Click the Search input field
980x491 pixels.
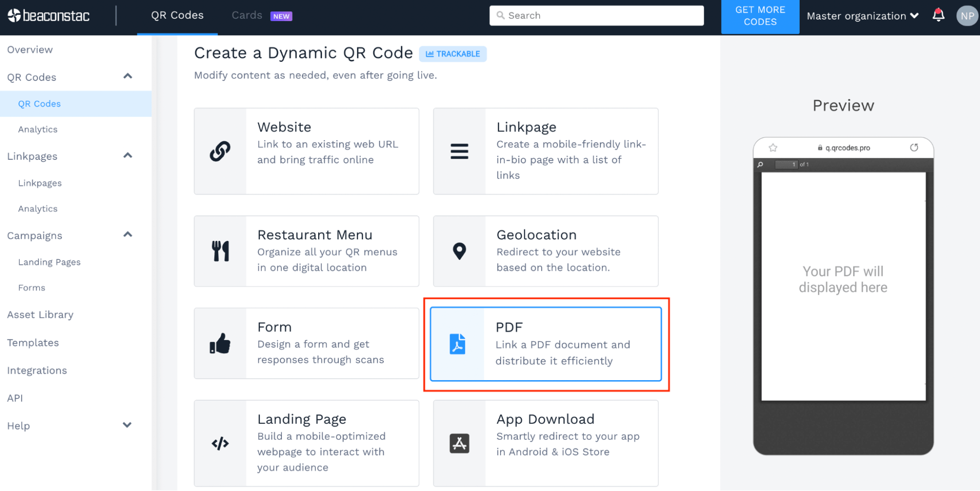pyautogui.click(x=596, y=15)
